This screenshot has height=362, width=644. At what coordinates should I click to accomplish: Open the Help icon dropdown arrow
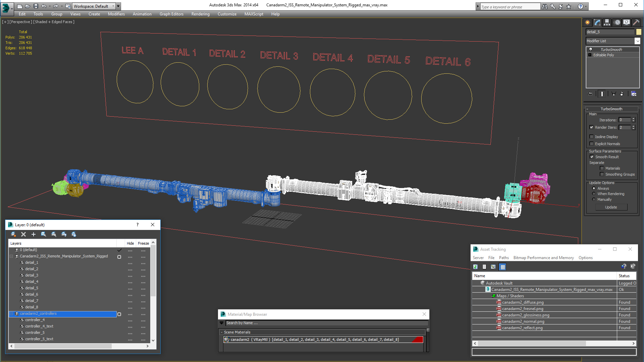[x=586, y=6]
